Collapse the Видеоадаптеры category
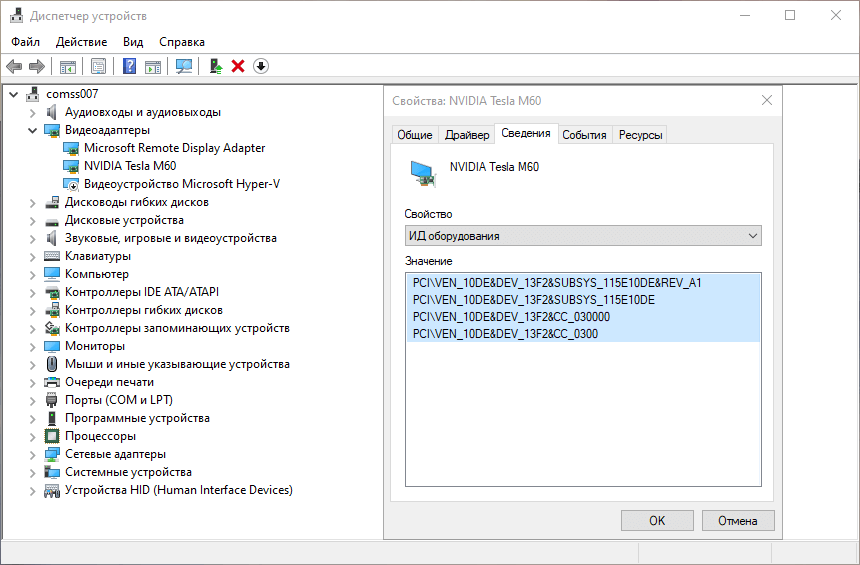This screenshot has width=860, height=565. (x=32, y=131)
